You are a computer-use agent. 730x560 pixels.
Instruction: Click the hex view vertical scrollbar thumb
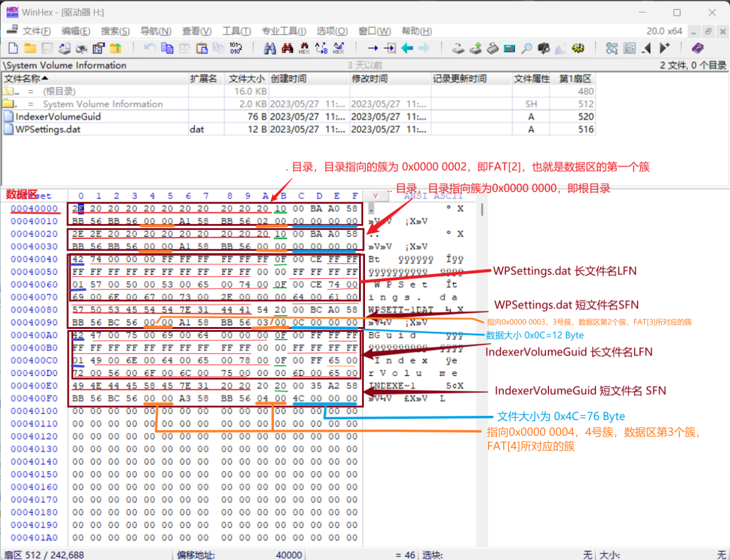[481, 209]
